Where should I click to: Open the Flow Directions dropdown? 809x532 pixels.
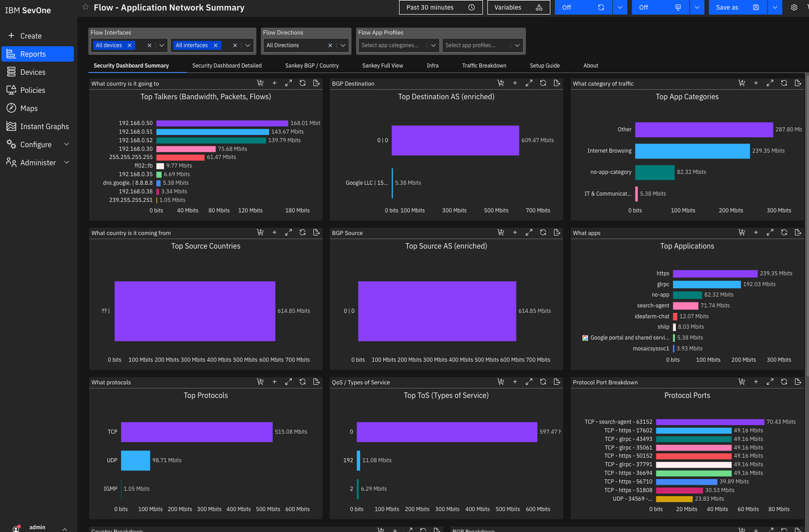343,45
